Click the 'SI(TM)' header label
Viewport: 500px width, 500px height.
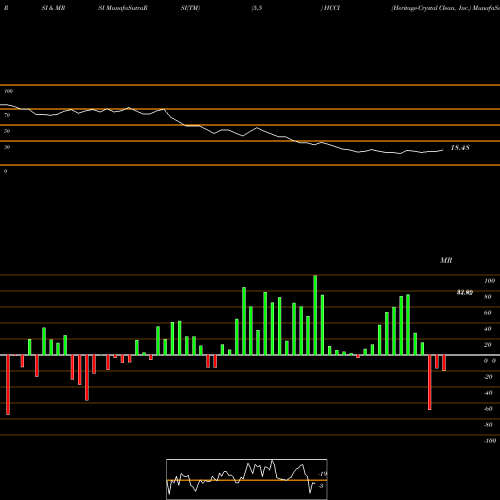pyautogui.click(x=190, y=8)
